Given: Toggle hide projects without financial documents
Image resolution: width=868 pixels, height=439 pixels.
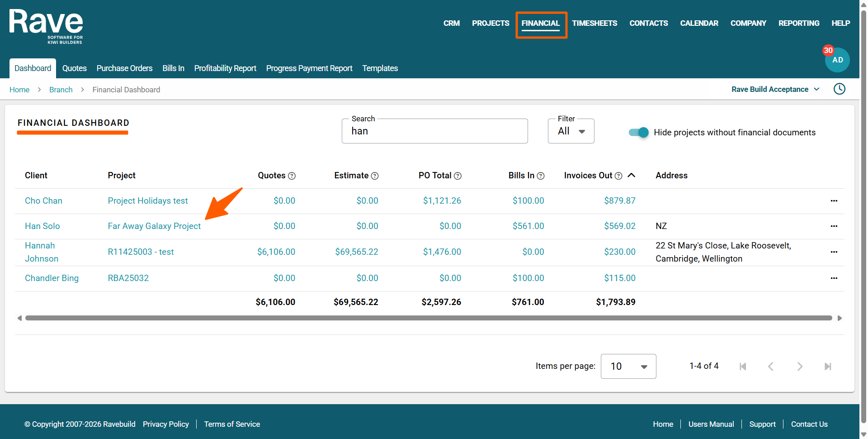Looking at the screenshot, I should [x=638, y=133].
